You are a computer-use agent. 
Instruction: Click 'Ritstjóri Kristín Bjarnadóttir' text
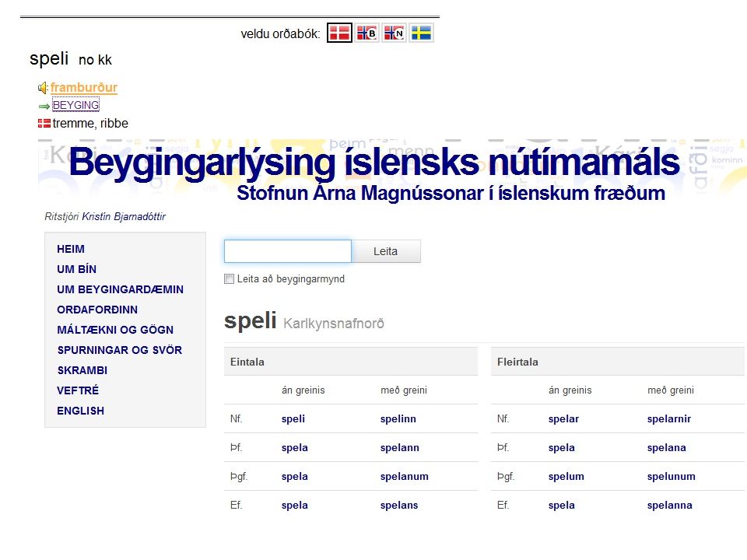pos(105,217)
